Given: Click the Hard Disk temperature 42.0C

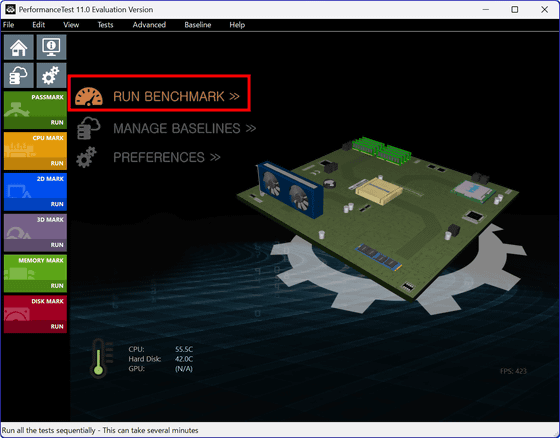Looking at the screenshot, I should (x=184, y=359).
